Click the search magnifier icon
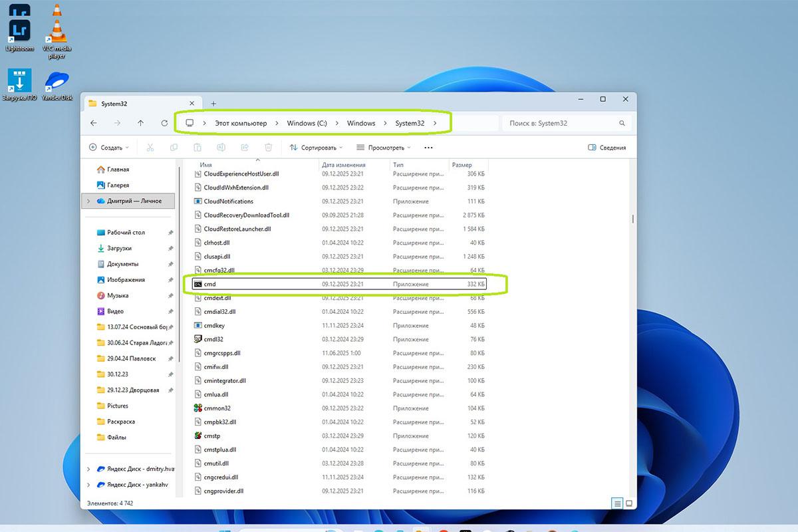This screenshot has height=532, width=798. pyautogui.click(x=622, y=123)
